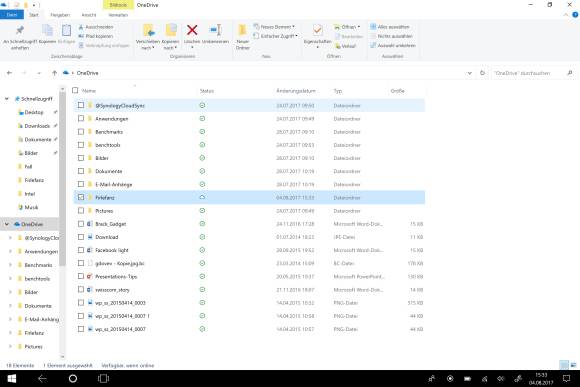The image size is (580, 387).
Task: Click the navigation pane scrollbar
Action: (62, 178)
